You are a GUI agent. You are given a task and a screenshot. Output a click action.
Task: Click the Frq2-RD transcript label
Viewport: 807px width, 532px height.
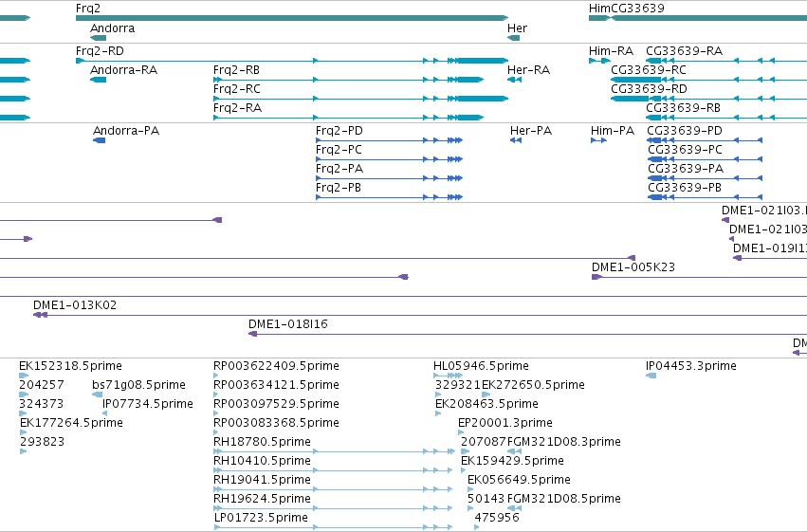tap(100, 51)
